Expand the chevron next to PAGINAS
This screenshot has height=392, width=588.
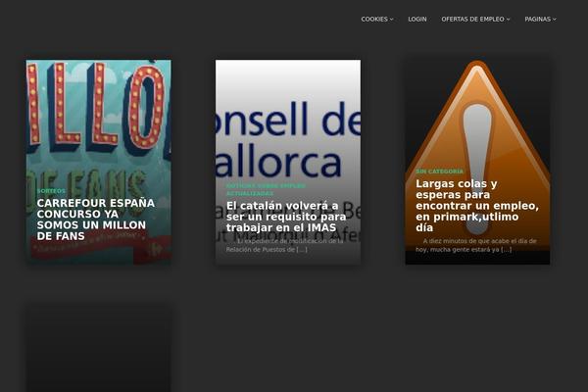[x=555, y=20]
